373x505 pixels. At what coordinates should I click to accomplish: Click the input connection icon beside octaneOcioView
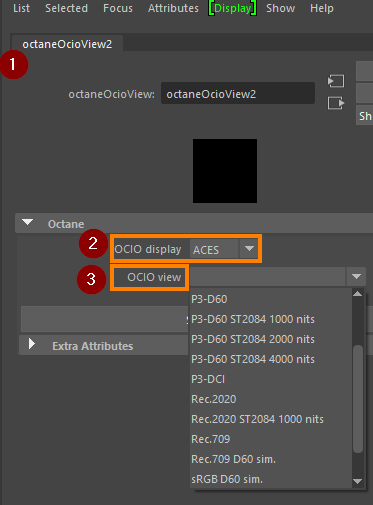click(336, 81)
